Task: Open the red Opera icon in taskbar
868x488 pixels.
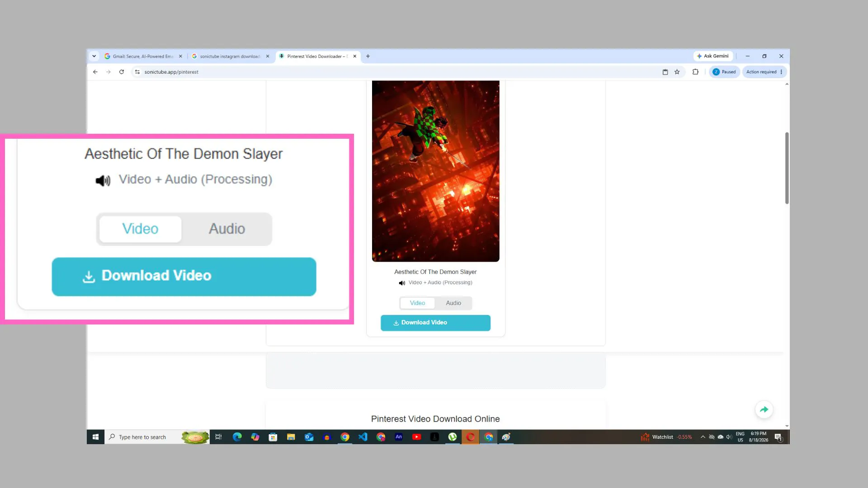Action: coord(471,437)
